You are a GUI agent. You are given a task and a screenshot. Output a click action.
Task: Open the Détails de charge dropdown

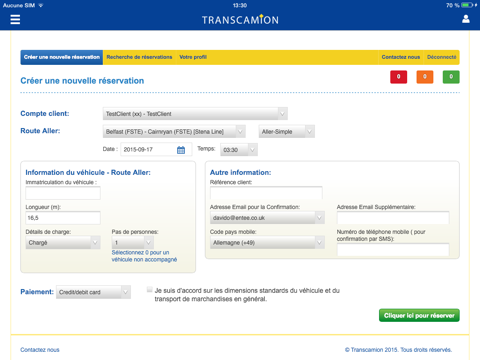(x=63, y=242)
